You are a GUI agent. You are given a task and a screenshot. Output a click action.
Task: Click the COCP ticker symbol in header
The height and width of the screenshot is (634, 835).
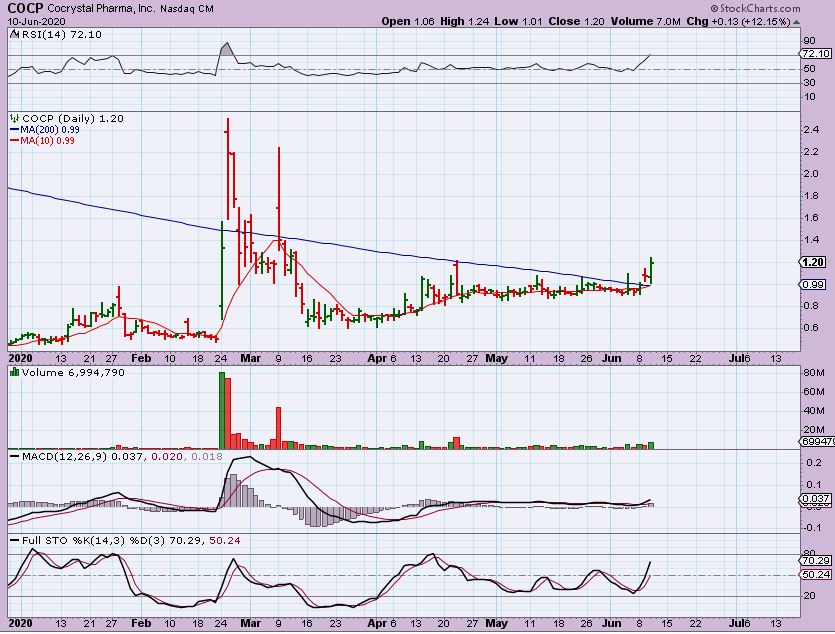tap(25, 6)
